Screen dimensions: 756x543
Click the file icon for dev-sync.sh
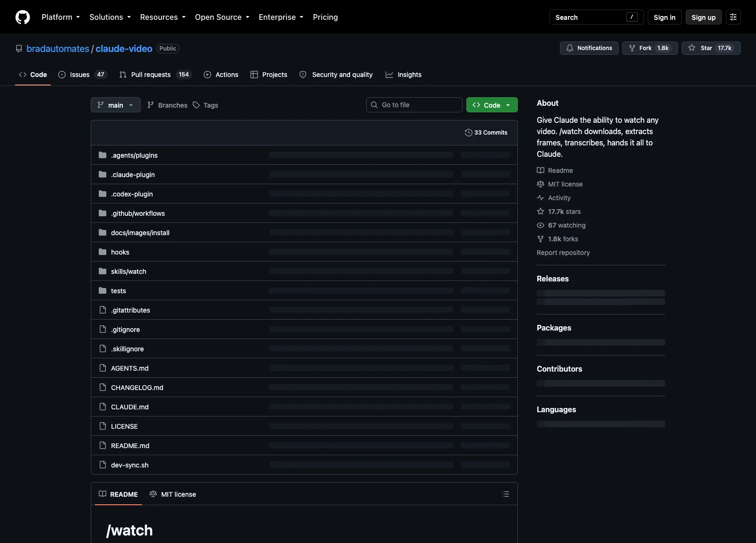coord(103,465)
